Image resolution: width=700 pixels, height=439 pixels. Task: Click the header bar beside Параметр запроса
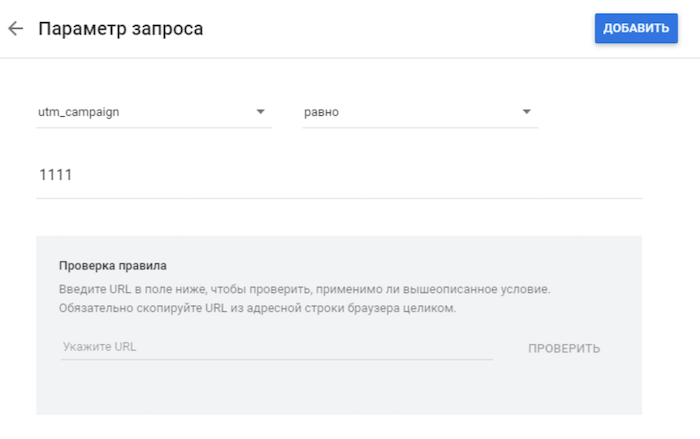pyautogui.click(x=397, y=29)
